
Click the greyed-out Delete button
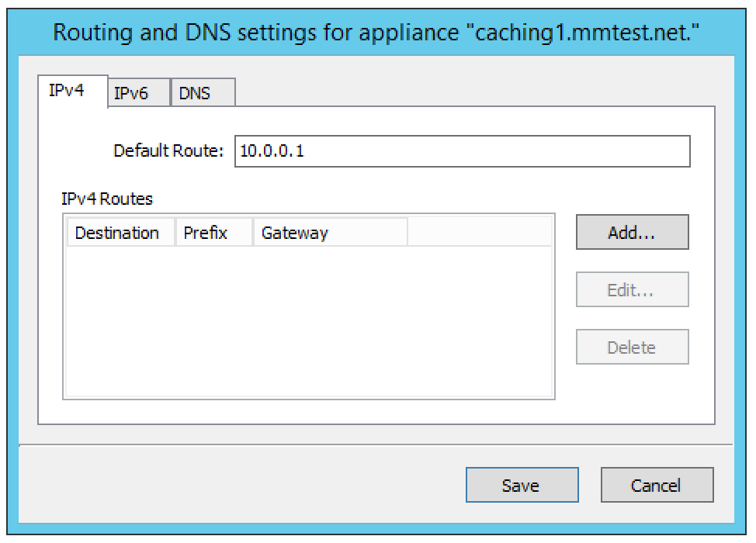[632, 347]
